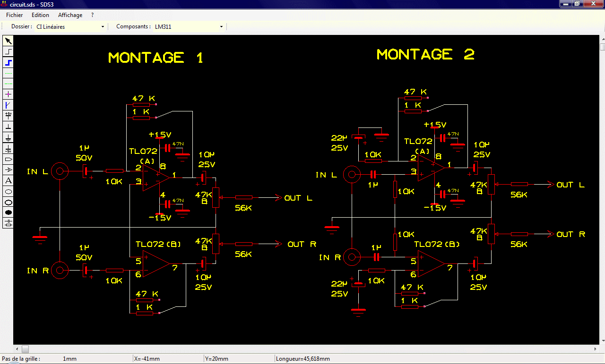
Task: Click the '1mm' grid step value
Action: pos(69,359)
